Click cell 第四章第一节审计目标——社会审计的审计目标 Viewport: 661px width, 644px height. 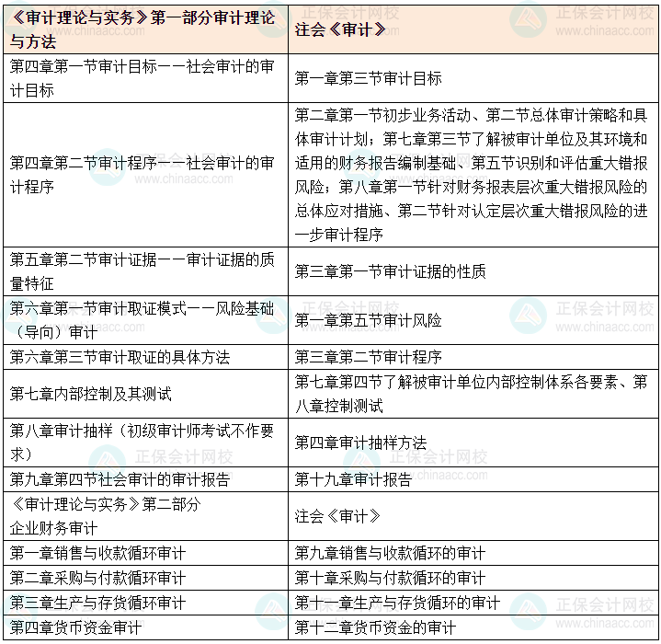[145, 78]
